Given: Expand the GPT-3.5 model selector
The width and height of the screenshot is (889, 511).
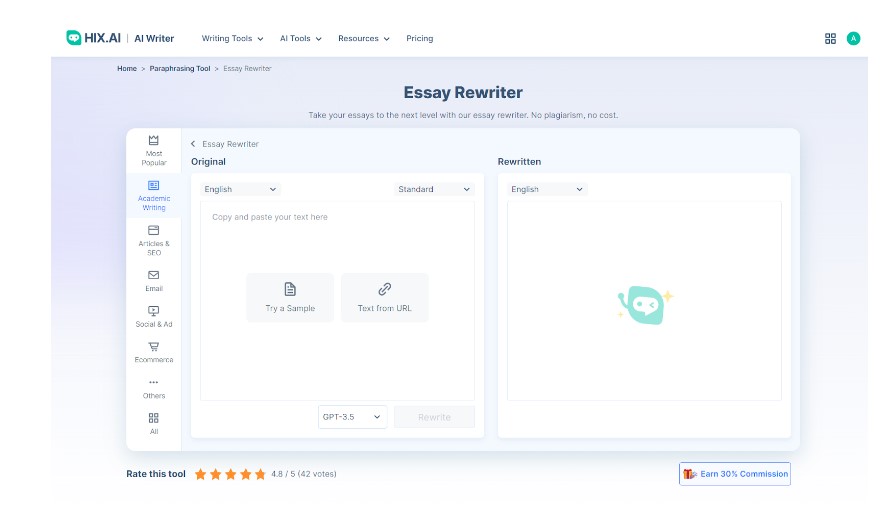Looking at the screenshot, I should click(352, 417).
